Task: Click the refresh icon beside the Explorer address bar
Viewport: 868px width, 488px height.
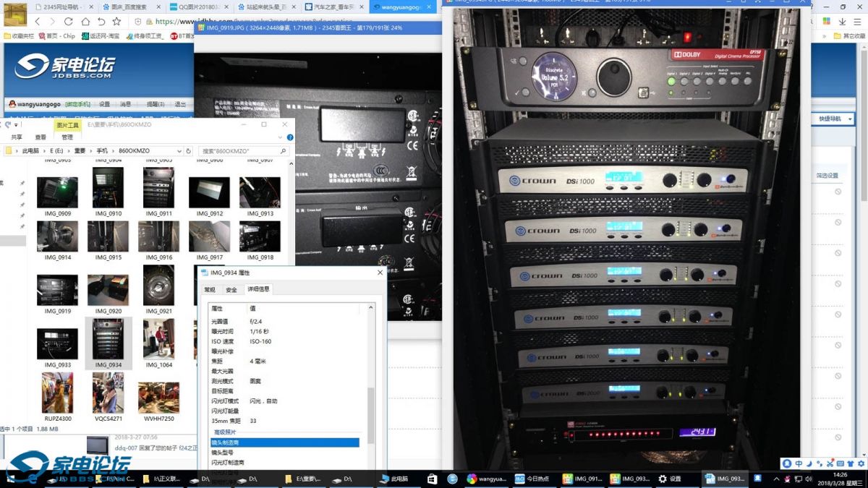Action: click(x=189, y=150)
